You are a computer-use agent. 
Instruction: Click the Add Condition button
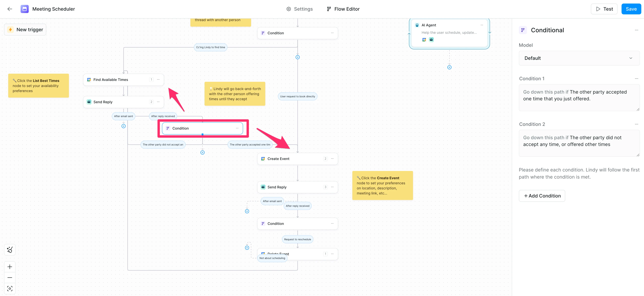point(542,196)
